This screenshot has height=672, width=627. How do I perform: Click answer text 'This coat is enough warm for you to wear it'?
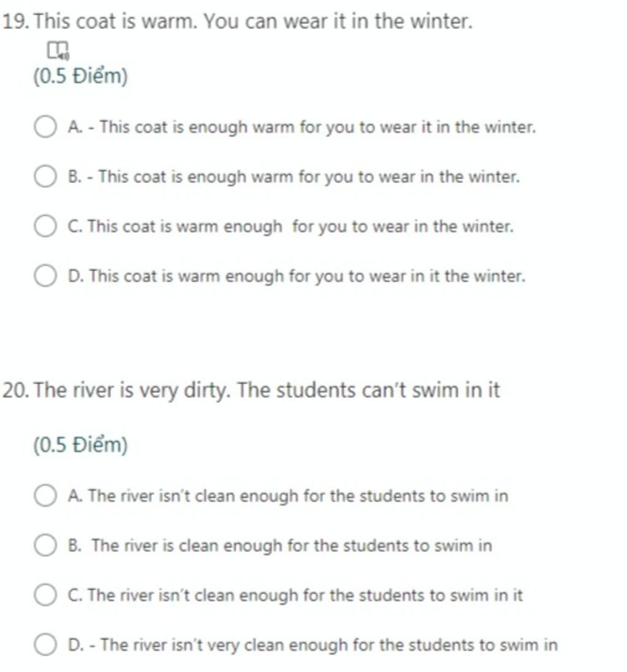(x=302, y=127)
